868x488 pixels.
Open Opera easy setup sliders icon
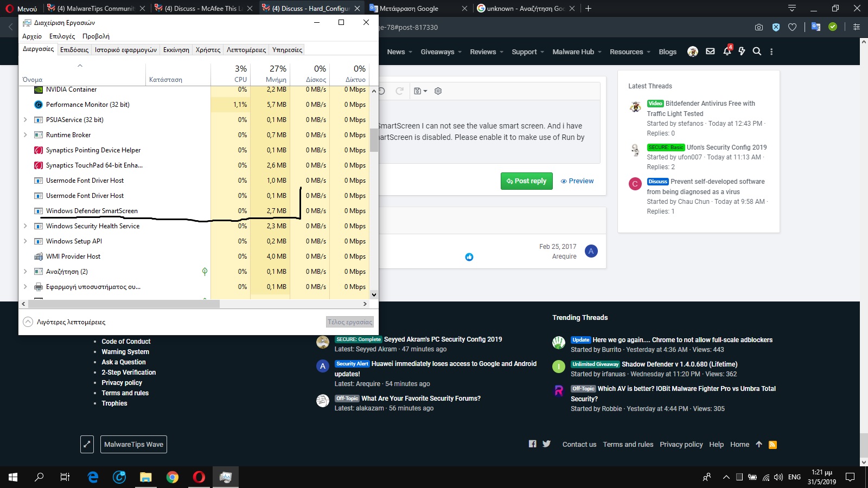click(x=857, y=27)
